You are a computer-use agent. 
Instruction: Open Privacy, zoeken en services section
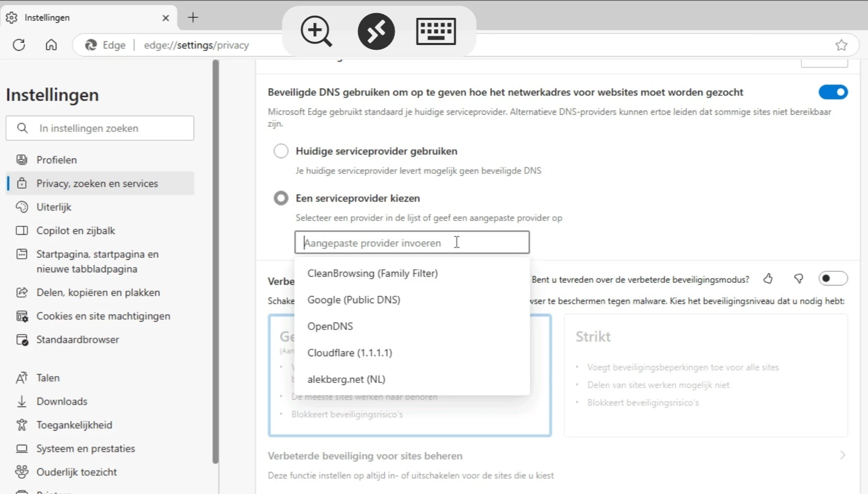(100, 183)
